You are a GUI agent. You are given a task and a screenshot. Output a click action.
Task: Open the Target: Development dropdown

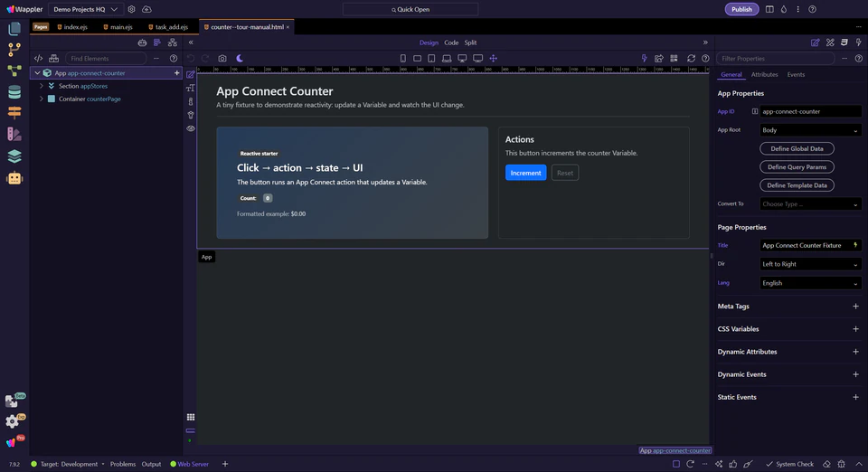(72, 464)
